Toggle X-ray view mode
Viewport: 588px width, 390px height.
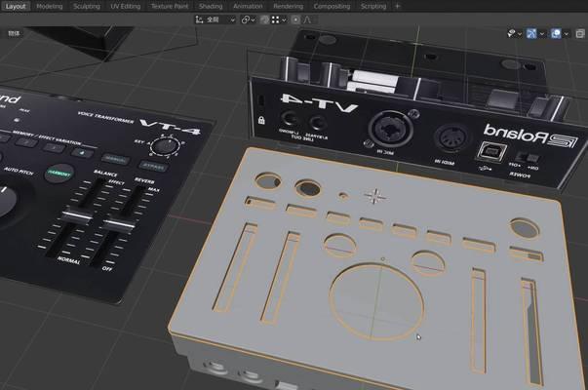(x=580, y=34)
